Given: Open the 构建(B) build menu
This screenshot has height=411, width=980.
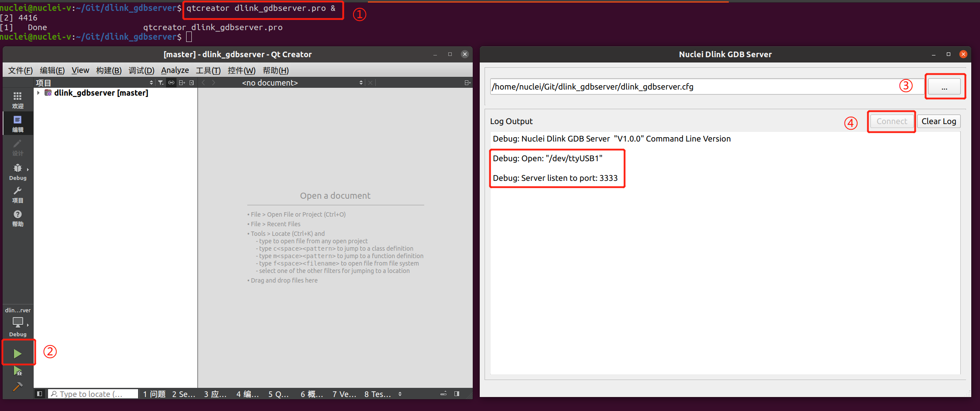Looking at the screenshot, I should click(109, 70).
